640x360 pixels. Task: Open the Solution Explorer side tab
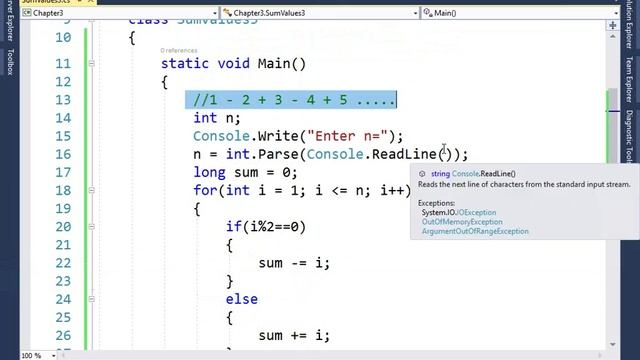629,24
